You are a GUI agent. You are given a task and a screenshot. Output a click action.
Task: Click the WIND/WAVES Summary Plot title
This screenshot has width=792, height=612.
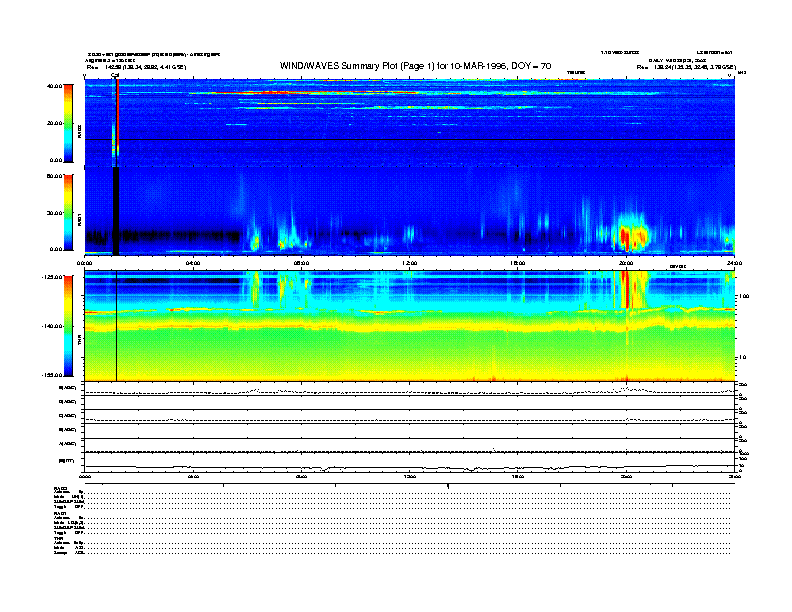click(x=415, y=66)
